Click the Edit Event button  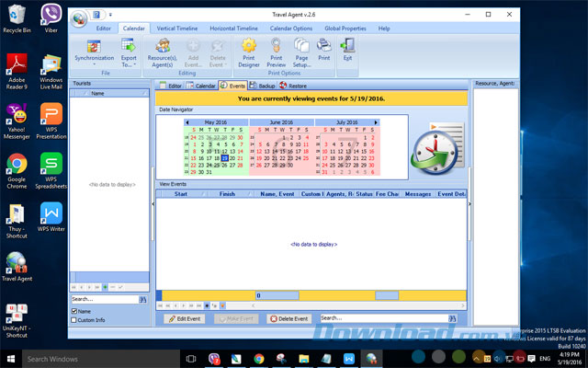(x=185, y=318)
